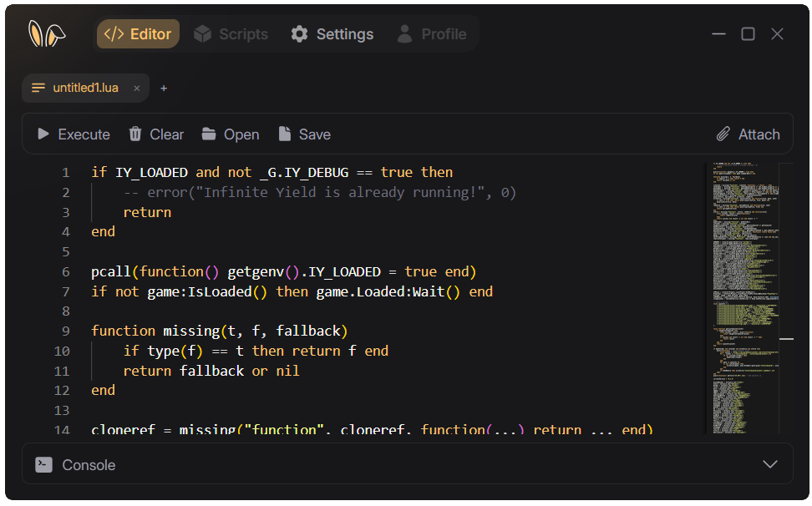Close the untitled1.lua tab

(136, 88)
